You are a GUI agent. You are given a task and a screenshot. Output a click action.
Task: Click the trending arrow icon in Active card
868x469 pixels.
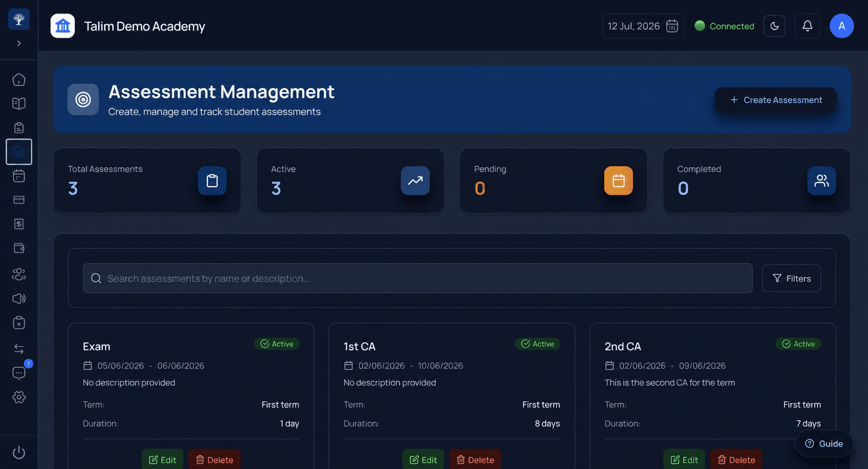coord(415,181)
